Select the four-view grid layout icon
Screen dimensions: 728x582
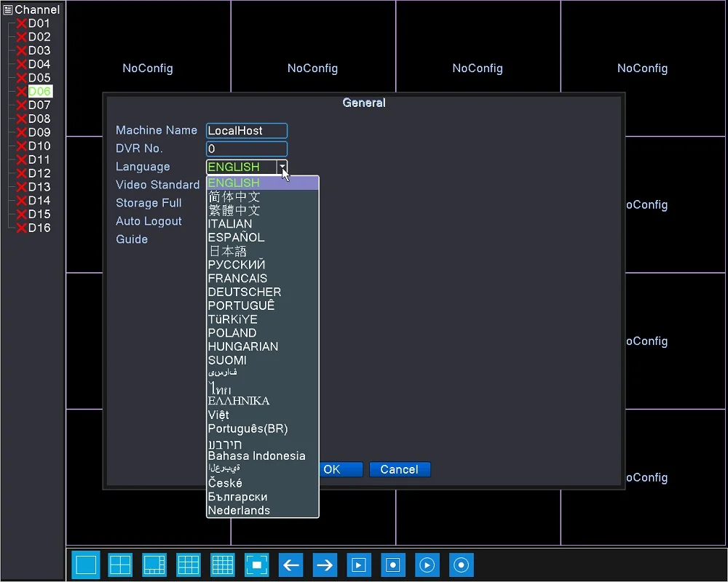(x=120, y=565)
